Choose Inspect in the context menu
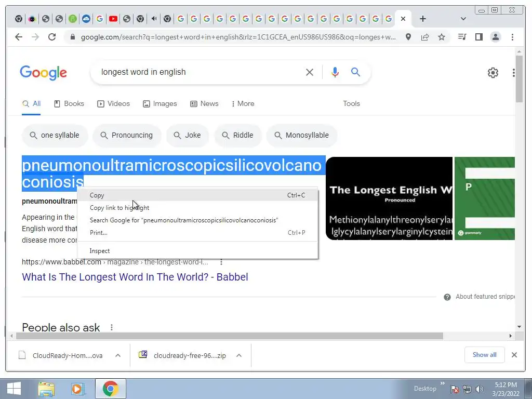Screen dimensions: 532x399 point(197,251)
